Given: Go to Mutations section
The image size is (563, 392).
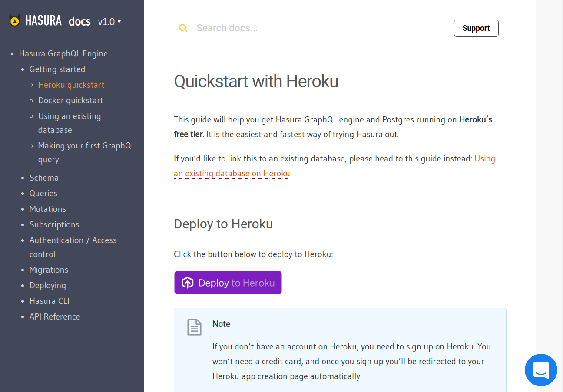Looking at the screenshot, I should click(48, 209).
